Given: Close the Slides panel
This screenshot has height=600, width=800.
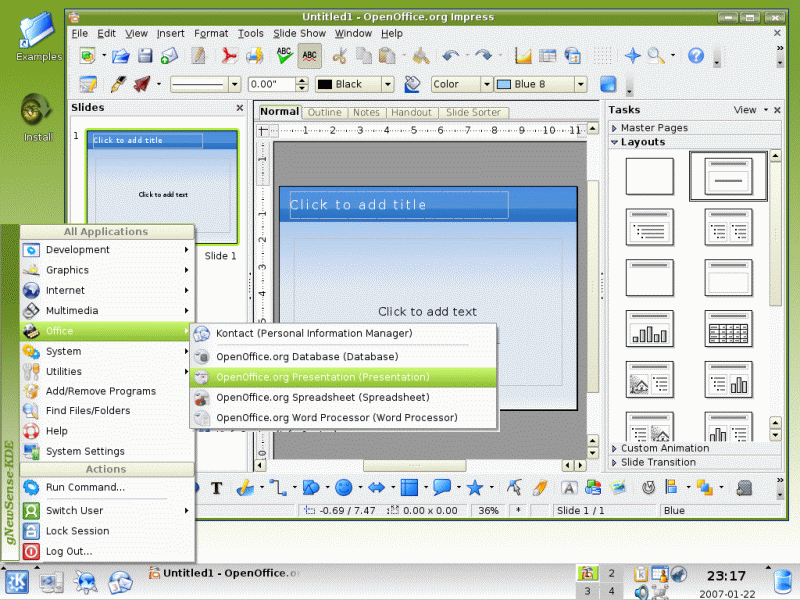Looking at the screenshot, I should tap(240, 108).
